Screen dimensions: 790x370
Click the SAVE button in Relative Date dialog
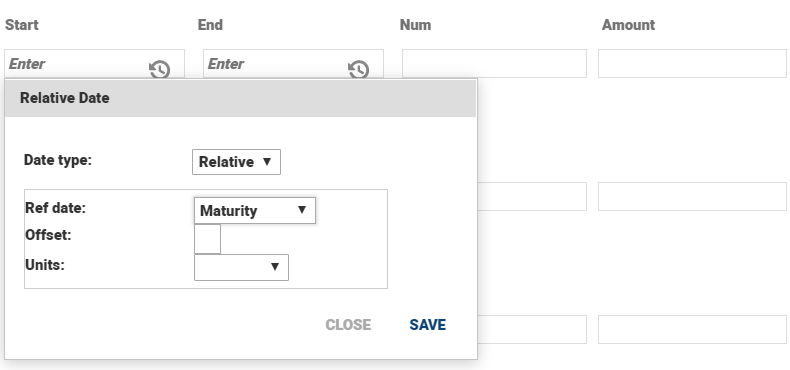click(427, 325)
